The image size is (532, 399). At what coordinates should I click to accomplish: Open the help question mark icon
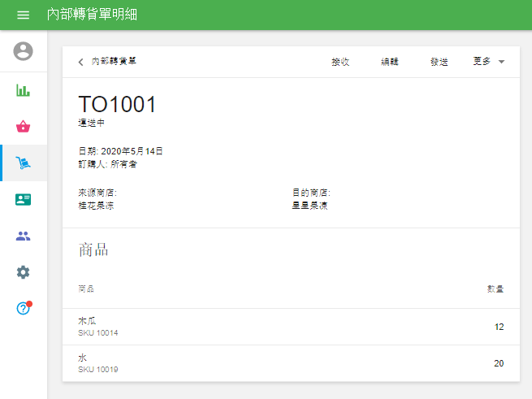pos(24,309)
